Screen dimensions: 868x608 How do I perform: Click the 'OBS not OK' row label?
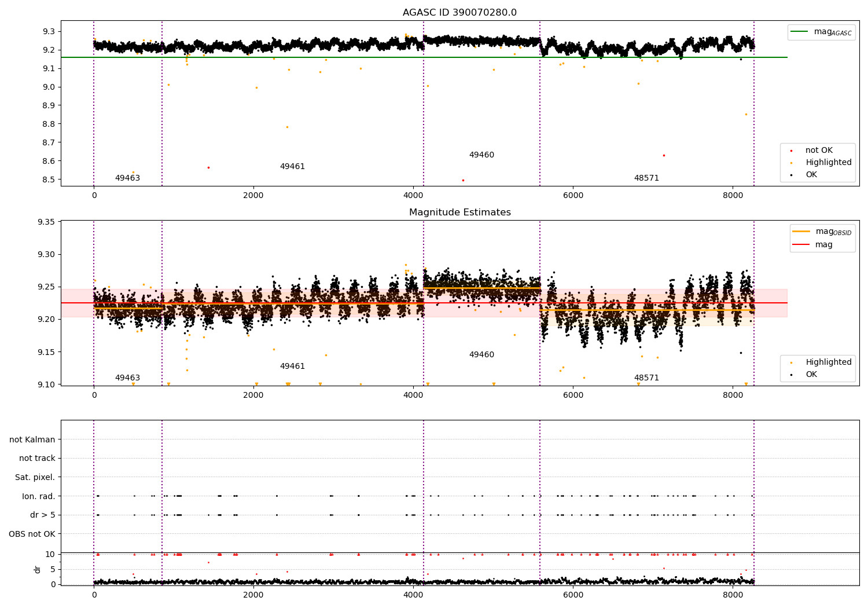(32, 534)
